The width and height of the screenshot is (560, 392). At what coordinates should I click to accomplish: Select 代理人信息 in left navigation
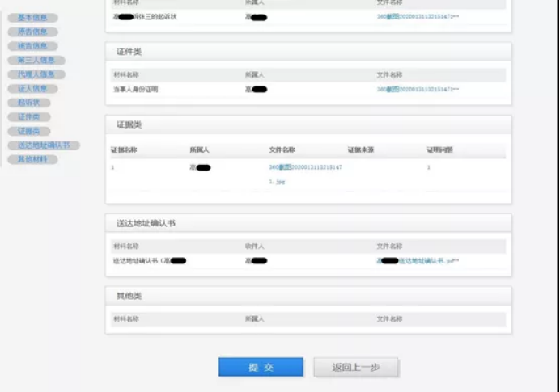click(36, 74)
